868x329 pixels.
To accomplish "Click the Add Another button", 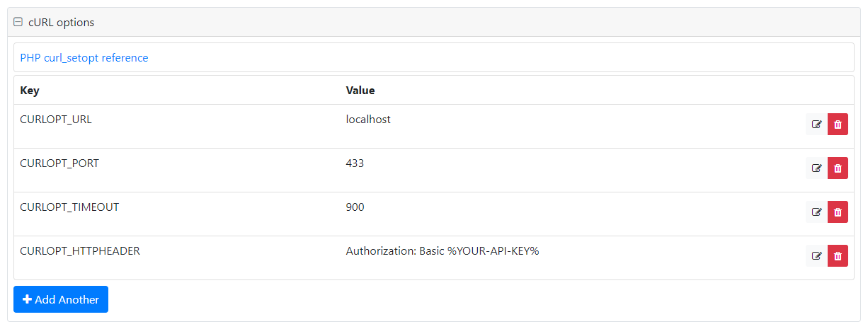I will pos(61,299).
